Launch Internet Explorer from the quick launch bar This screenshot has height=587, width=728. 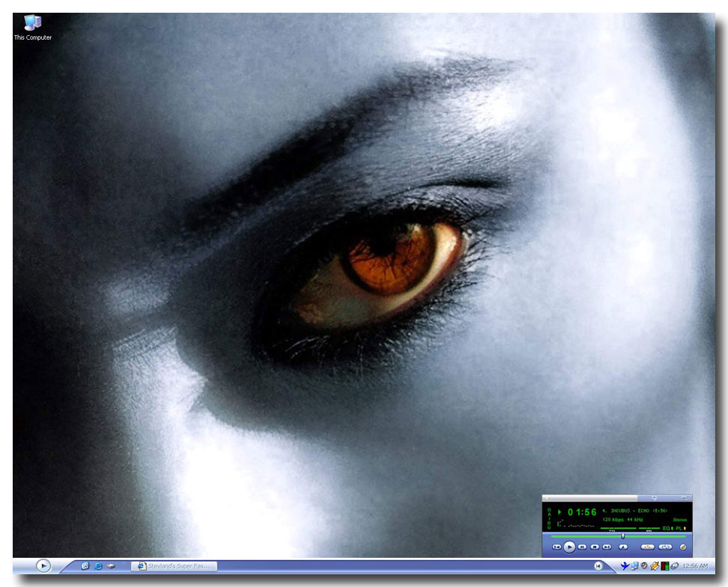click(x=98, y=566)
